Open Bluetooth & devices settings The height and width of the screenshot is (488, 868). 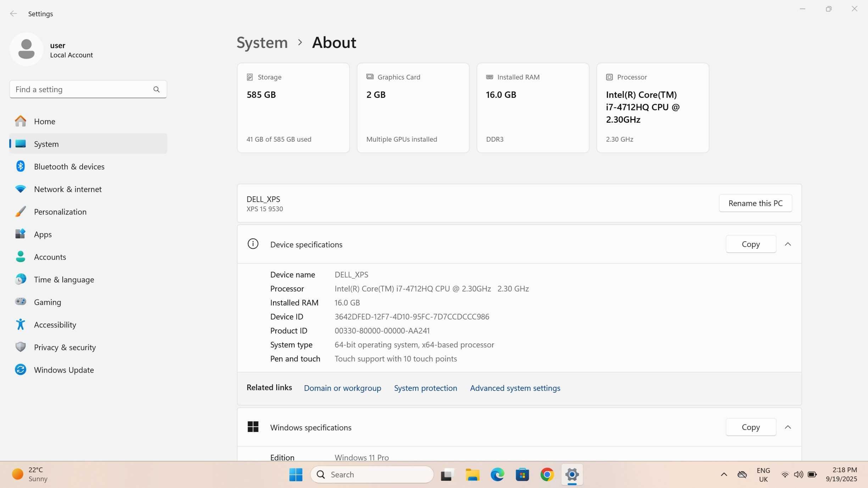click(88, 166)
